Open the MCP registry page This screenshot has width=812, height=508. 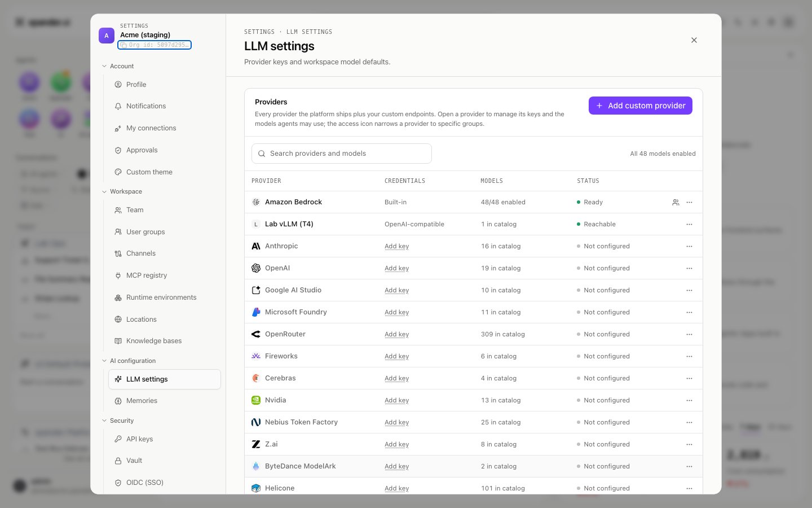click(x=165, y=275)
